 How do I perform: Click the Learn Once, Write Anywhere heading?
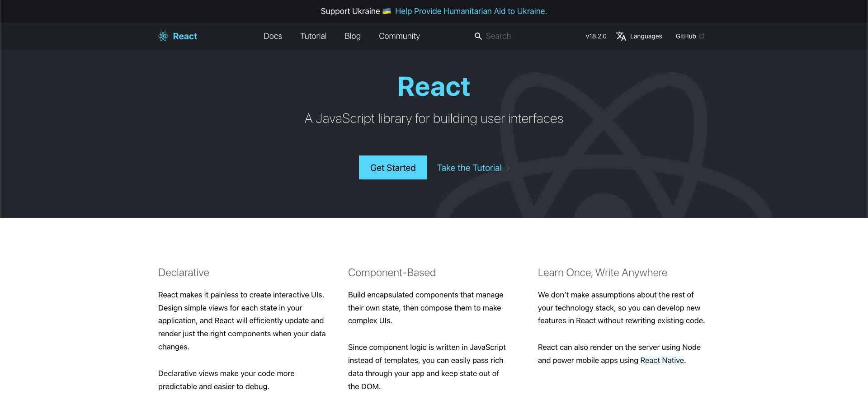pyautogui.click(x=603, y=273)
